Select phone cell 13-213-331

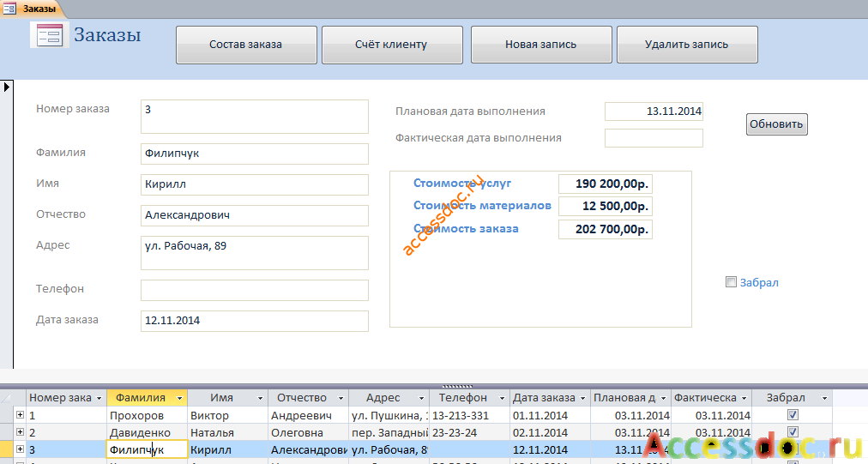click(469, 415)
